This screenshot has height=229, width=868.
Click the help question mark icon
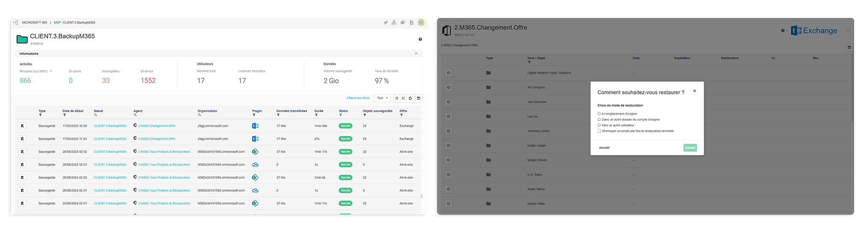[420, 39]
